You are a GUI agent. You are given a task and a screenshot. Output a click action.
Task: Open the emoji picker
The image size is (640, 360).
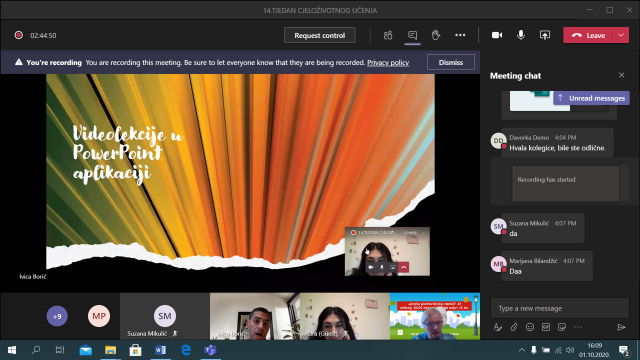530,327
